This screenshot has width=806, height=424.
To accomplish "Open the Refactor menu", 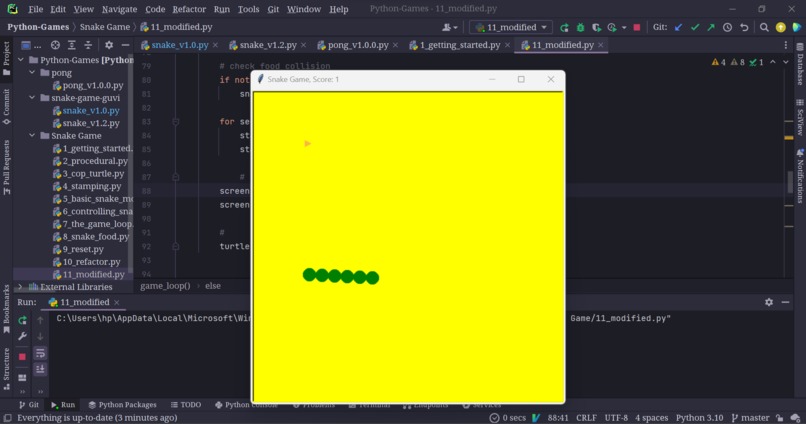I will (189, 9).
